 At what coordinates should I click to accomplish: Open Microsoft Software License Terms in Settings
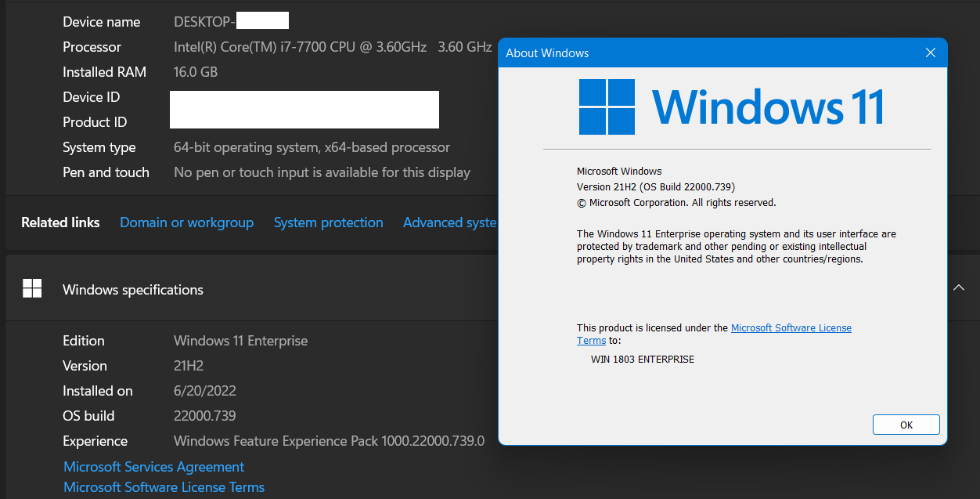[x=164, y=487]
